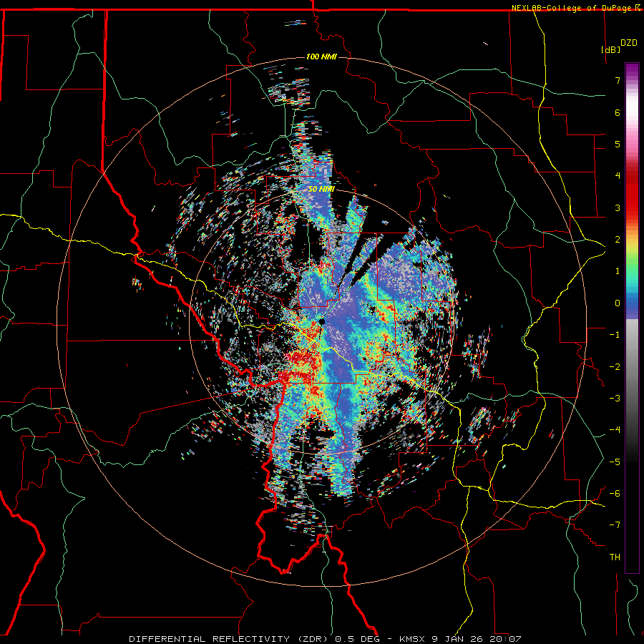Click the 100 NMI range ring label

tap(321, 57)
